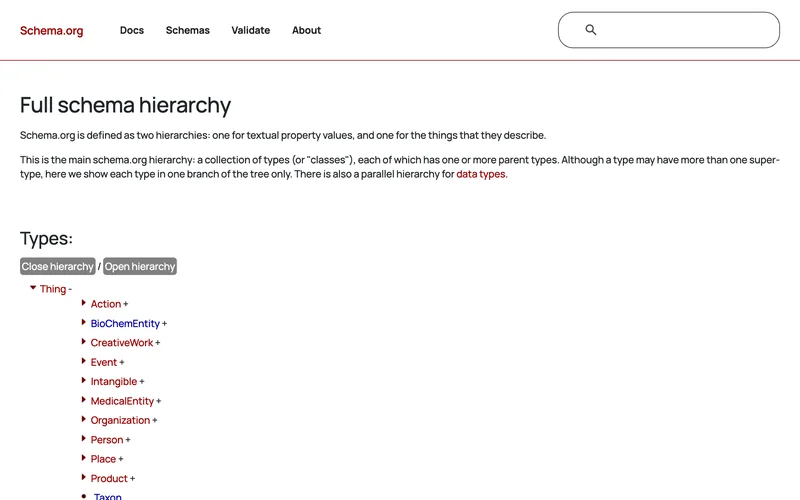Open the CreativeWork type link
Viewport: 800px width, 500px height.
pyautogui.click(x=122, y=343)
